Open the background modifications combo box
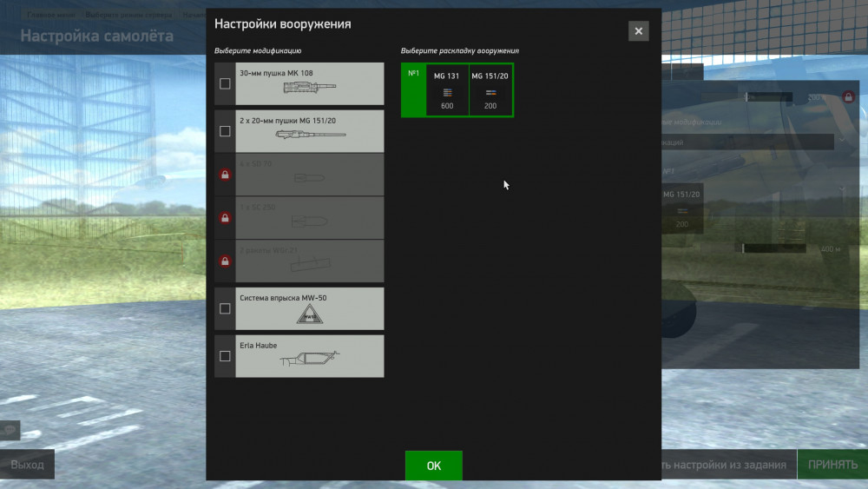Screen dimensions: 868x489 point(747,142)
